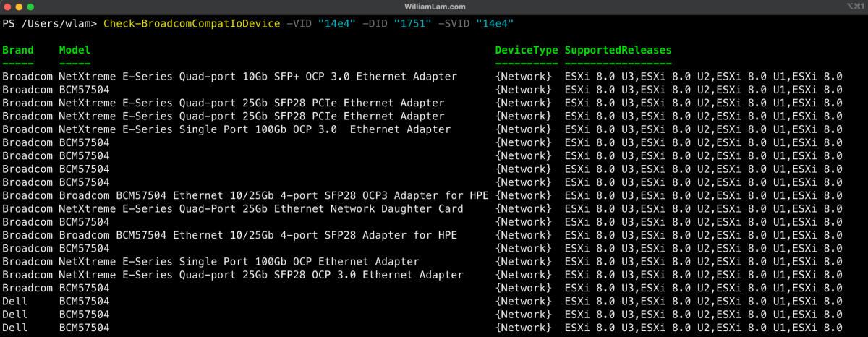Click the Check-BroadcomCompatIoDevice command text
868x337 pixels.
[191, 24]
